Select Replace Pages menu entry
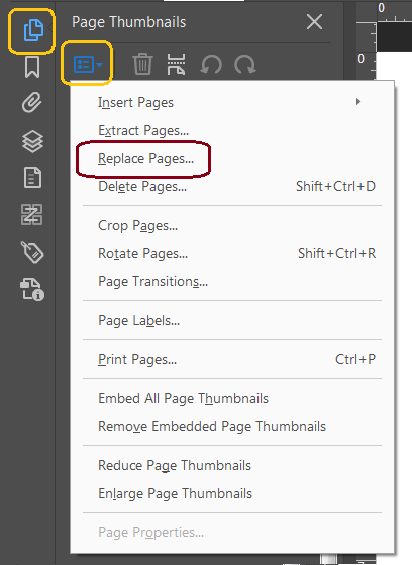Viewport: 412px width, 565px height. pos(232,159)
